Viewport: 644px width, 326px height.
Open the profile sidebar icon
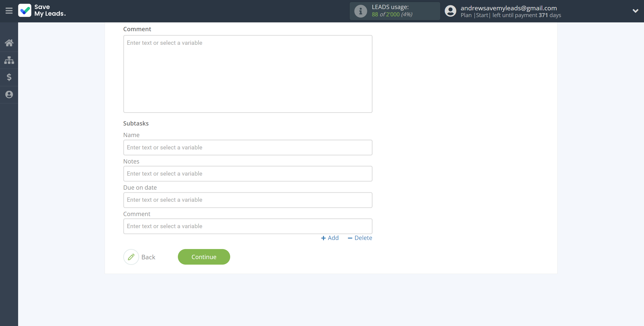click(x=9, y=94)
